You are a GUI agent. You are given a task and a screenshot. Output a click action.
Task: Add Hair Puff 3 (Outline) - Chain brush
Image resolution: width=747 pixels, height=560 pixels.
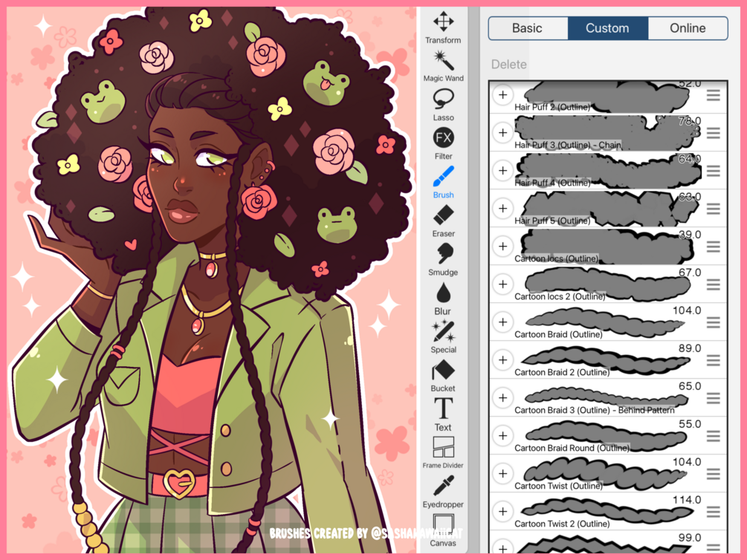point(502,132)
